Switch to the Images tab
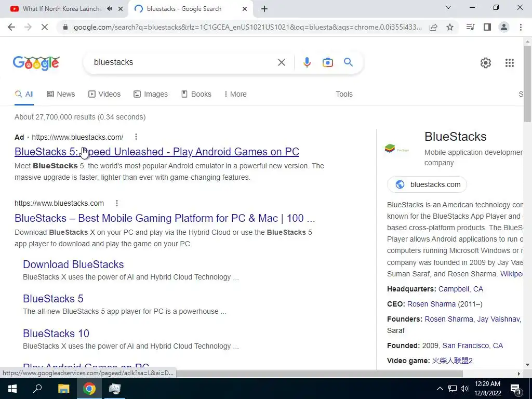Screen dimensions: 532x399 (x=151, y=95)
